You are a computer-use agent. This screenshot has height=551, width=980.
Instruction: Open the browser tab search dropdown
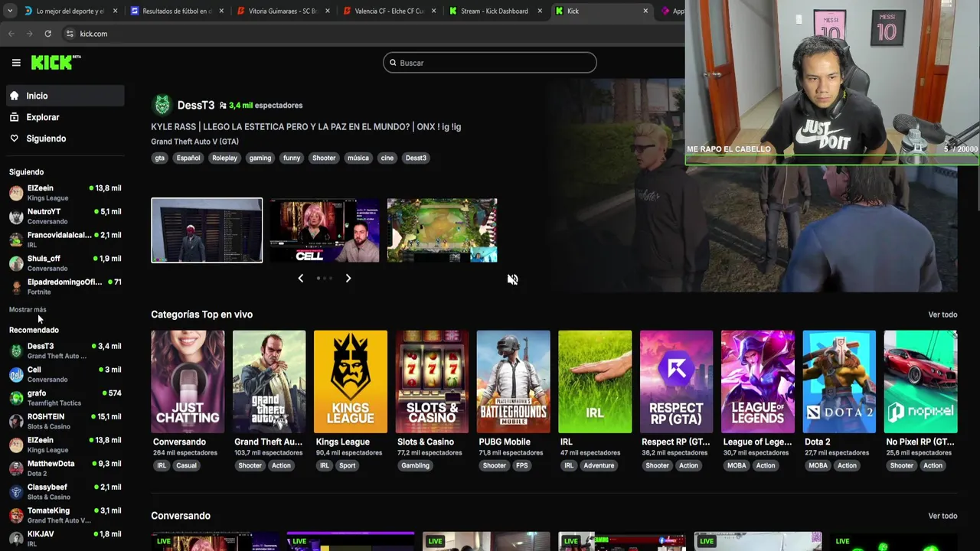pos(9,11)
